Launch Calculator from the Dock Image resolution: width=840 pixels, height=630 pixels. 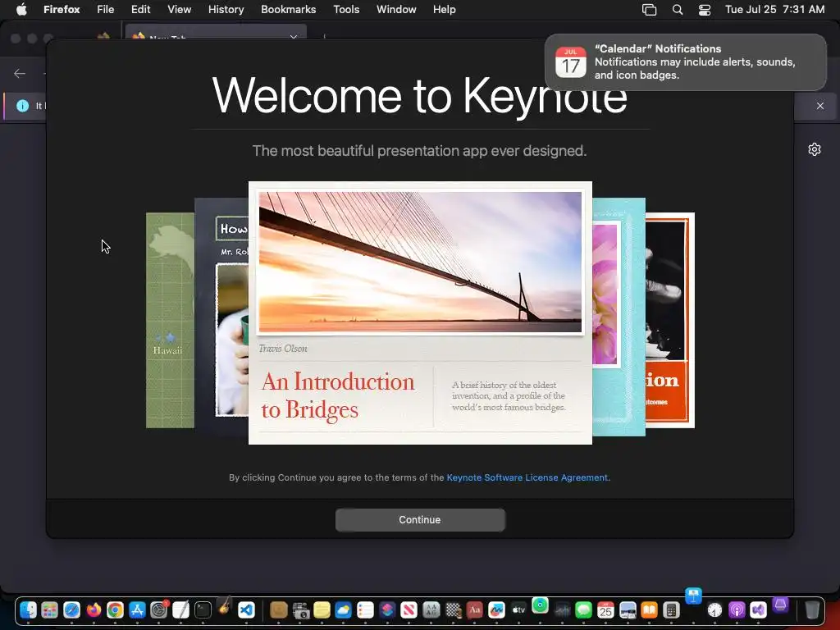tap(671, 609)
